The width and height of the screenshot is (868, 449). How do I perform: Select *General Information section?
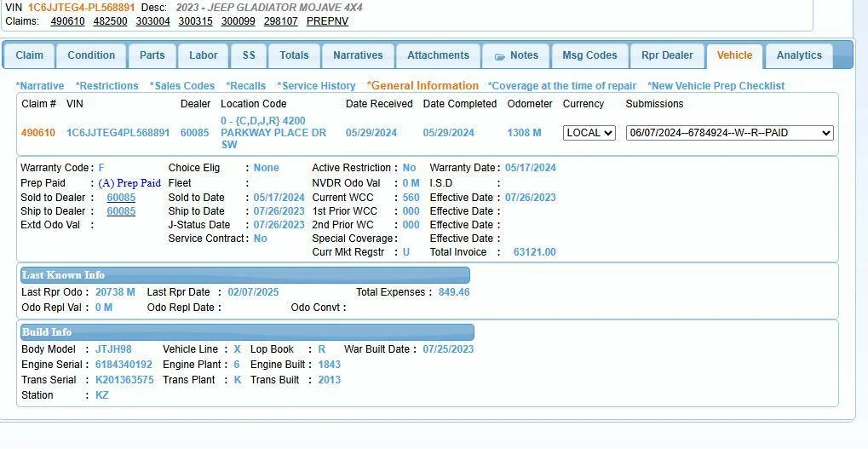pos(423,86)
